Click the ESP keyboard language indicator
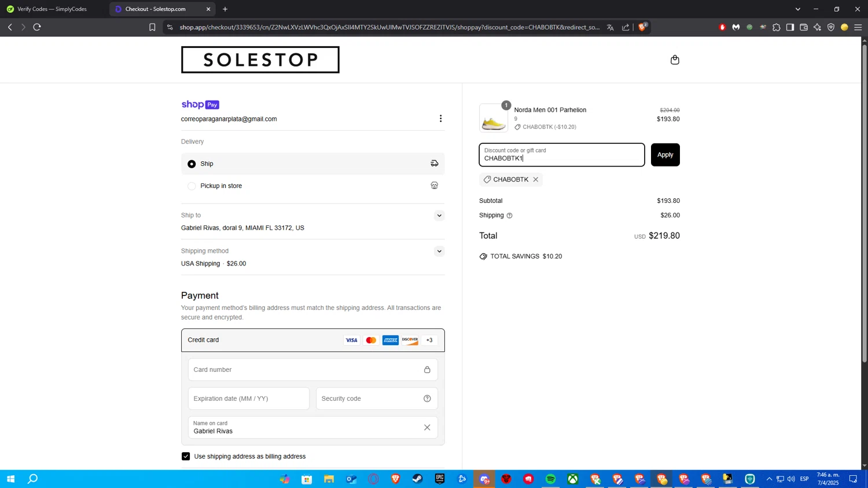 tap(804, 479)
